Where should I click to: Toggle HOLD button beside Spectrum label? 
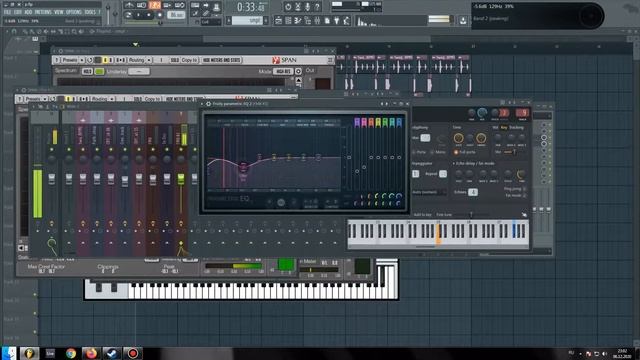(87, 71)
